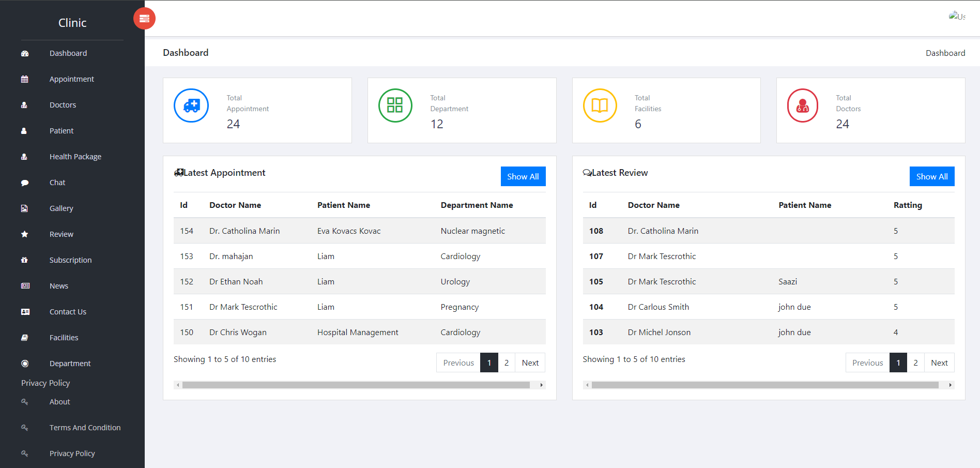Open Doctors in the sidebar menu
The image size is (980, 468).
coord(63,105)
